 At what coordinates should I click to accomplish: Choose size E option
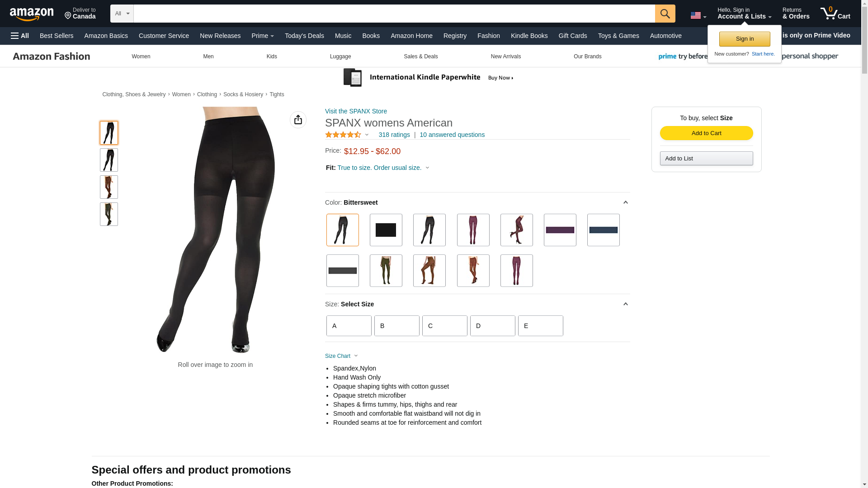pyautogui.click(x=541, y=326)
